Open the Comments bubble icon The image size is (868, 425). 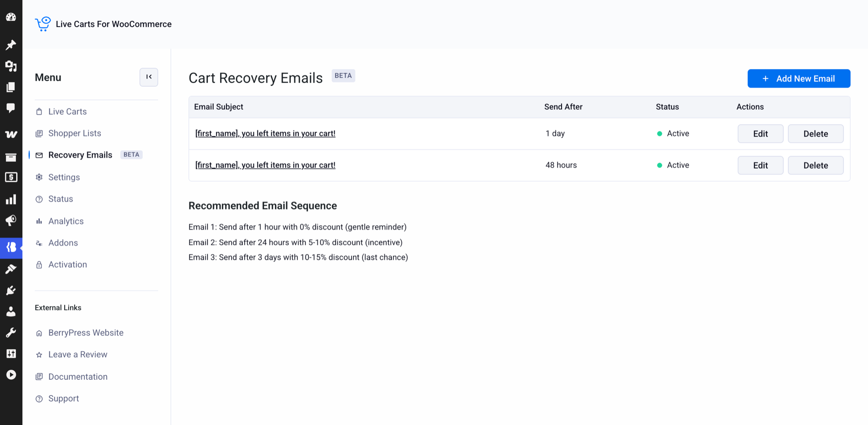11,108
